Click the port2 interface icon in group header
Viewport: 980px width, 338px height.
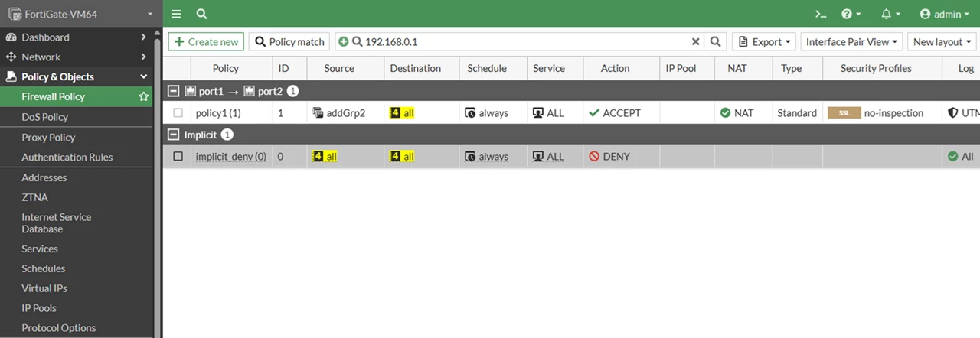click(x=250, y=92)
